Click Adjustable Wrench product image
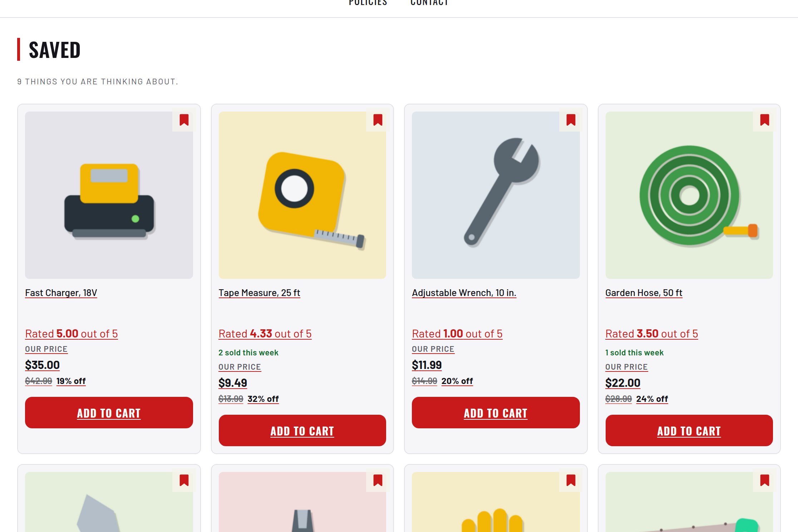Viewport: 798px width, 532px height. tap(496, 195)
